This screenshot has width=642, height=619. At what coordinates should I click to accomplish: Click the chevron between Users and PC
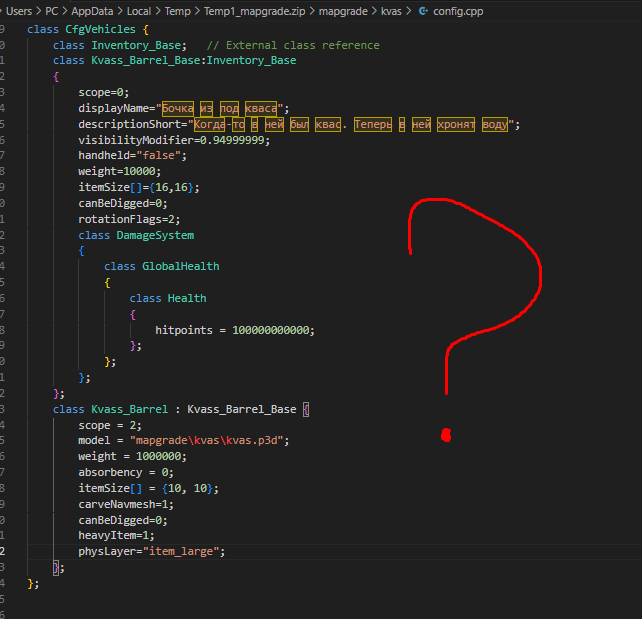(x=38, y=11)
